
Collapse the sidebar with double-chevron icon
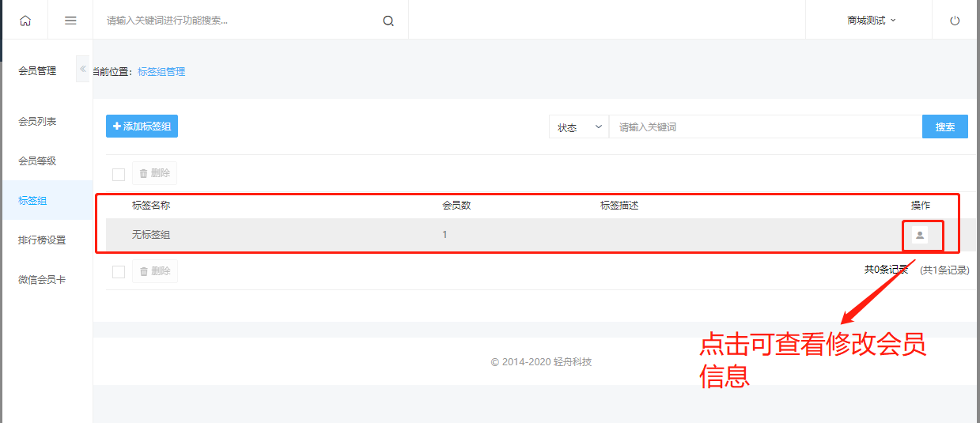tap(83, 69)
